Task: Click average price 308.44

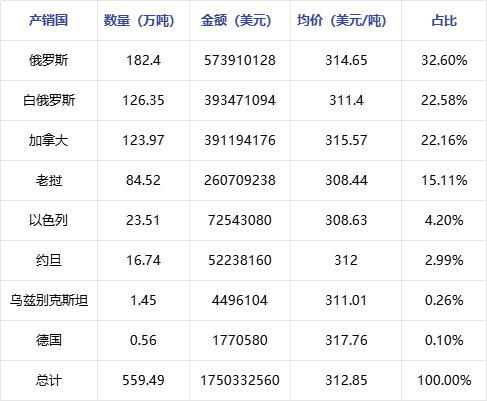Action: pyautogui.click(x=346, y=180)
